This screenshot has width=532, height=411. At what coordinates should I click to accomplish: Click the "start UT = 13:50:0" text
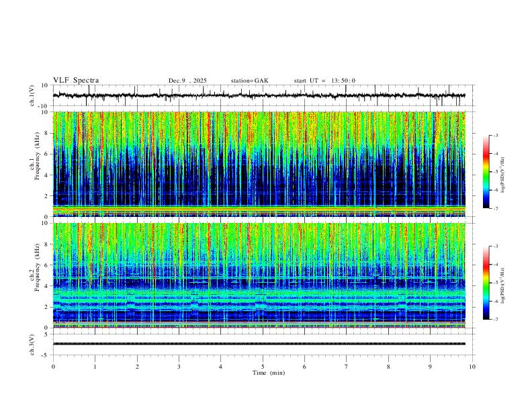click(x=324, y=81)
